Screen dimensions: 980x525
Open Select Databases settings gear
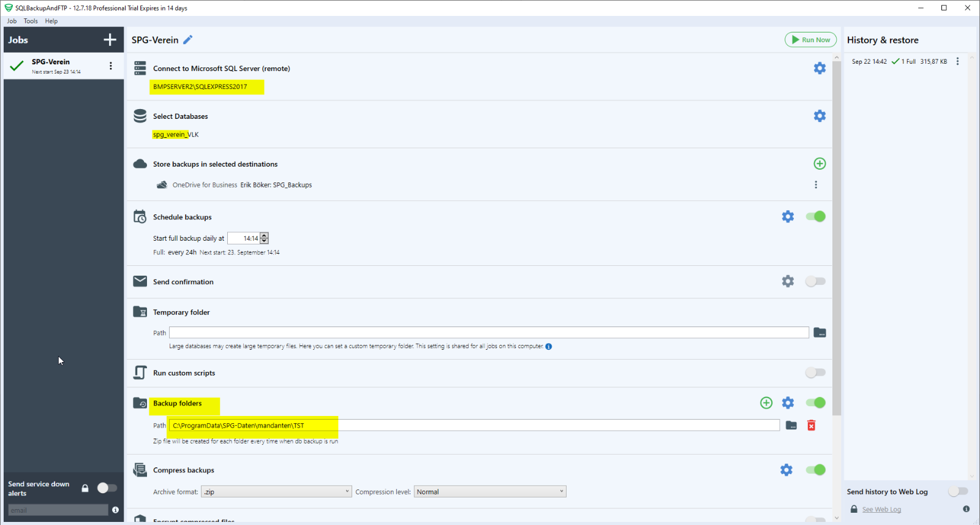820,116
